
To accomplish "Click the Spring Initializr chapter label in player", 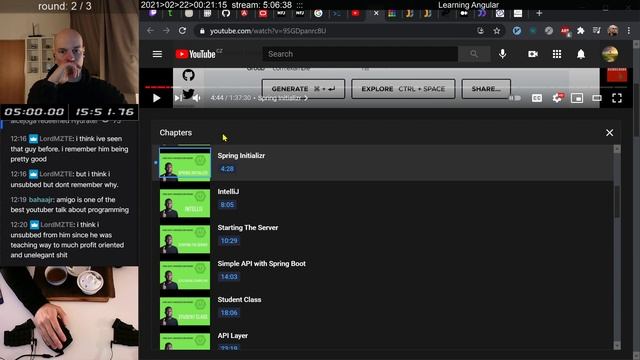I will coord(282,98).
